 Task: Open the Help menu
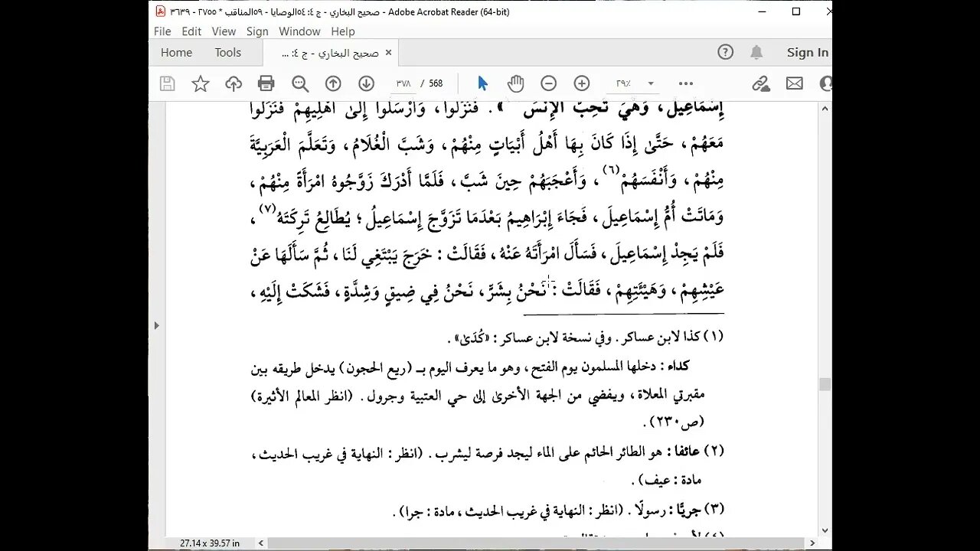point(343,31)
